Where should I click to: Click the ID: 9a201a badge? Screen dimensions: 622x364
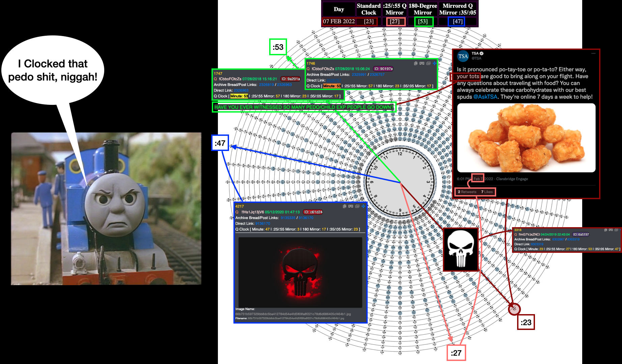[291, 79]
